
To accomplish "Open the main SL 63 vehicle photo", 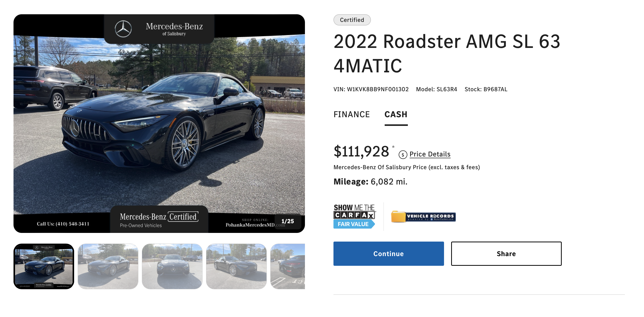I will [x=159, y=124].
